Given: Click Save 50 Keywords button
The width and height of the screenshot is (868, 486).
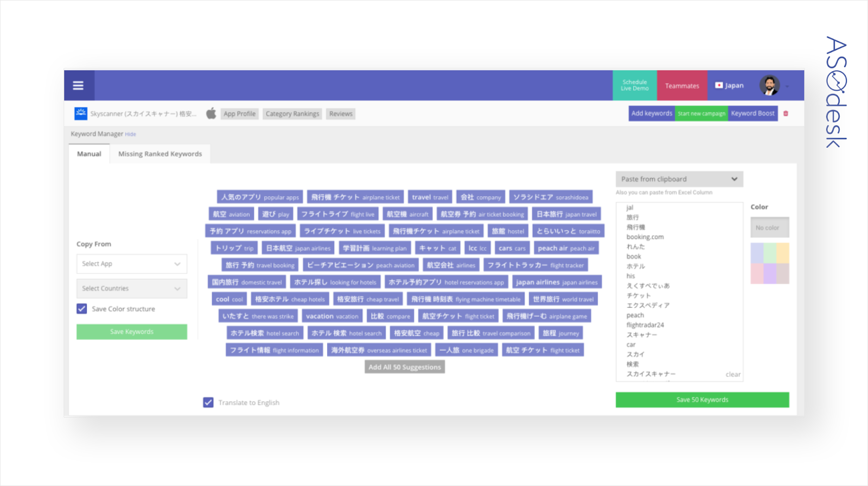Looking at the screenshot, I should point(703,400).
